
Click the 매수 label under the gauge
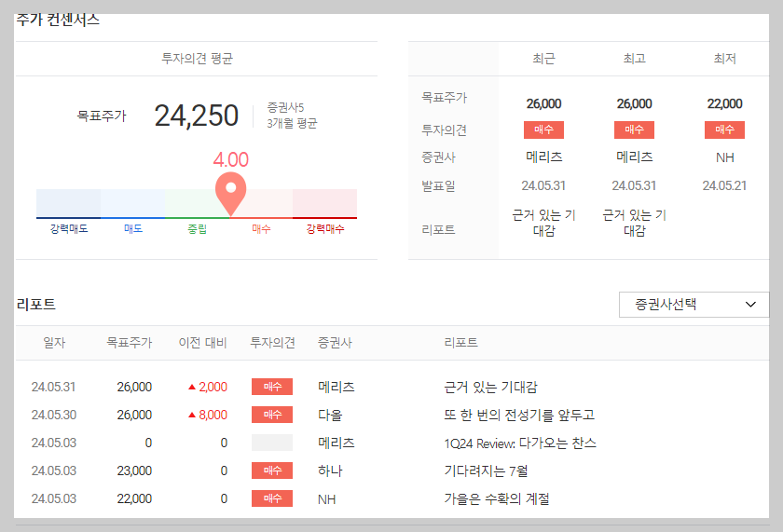click(x=261, y=228)
